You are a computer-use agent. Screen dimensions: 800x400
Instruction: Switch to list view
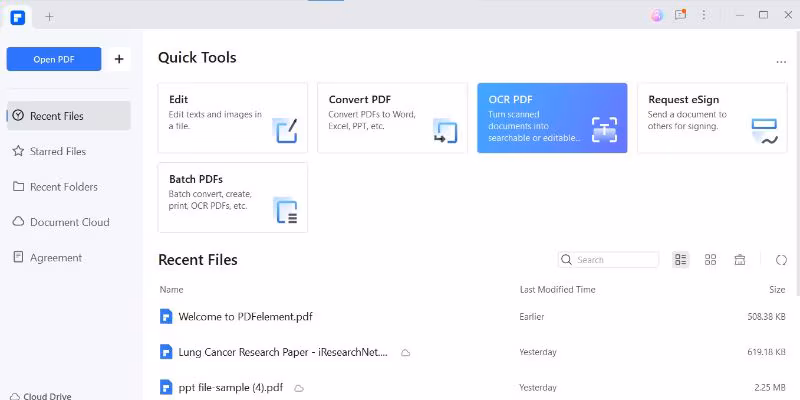coord(681,260)
